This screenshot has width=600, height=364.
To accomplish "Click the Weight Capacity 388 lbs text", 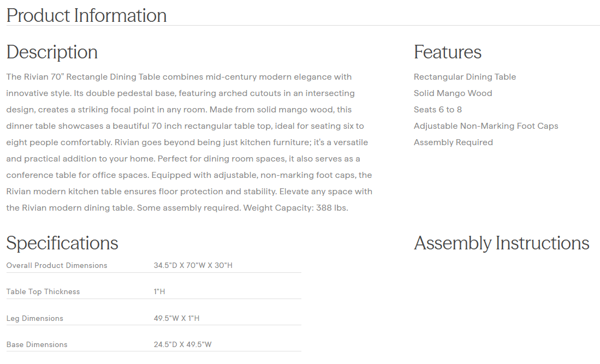I will click(295, 208).
